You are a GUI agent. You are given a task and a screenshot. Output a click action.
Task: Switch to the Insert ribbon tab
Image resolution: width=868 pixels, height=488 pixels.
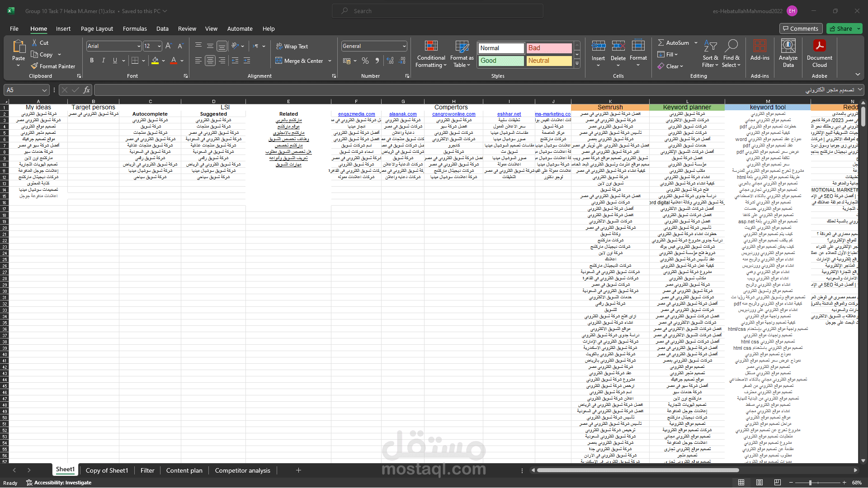[x=63, y=28]
